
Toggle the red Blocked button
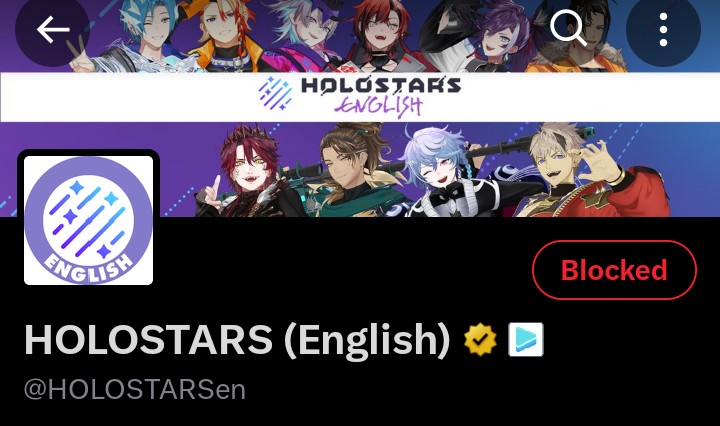click(x=614, y=270)
